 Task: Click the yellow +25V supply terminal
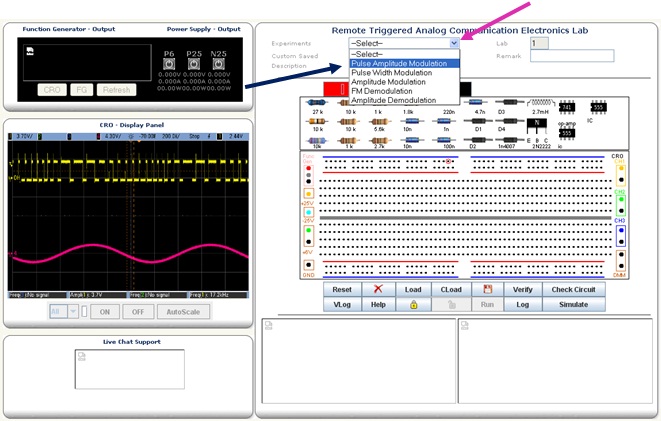coord(309,194)
